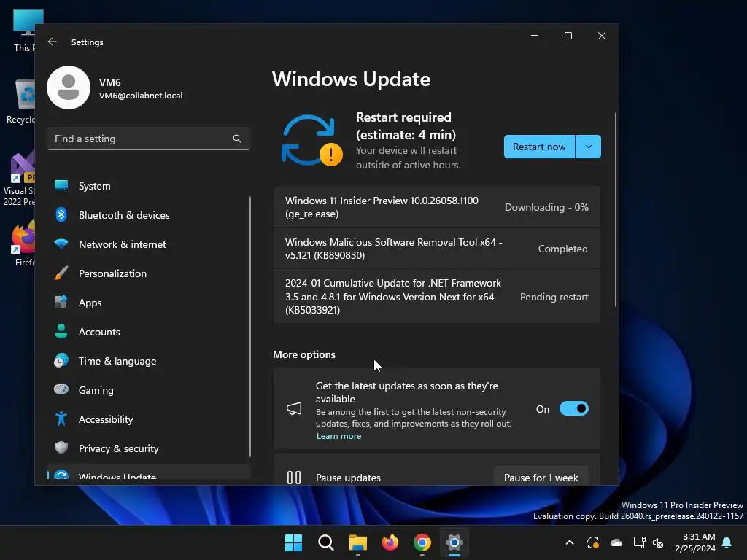Click the OneDrive cloud tray icon
Viewport: 747px width, 560px height.
[x=616, y=542]
